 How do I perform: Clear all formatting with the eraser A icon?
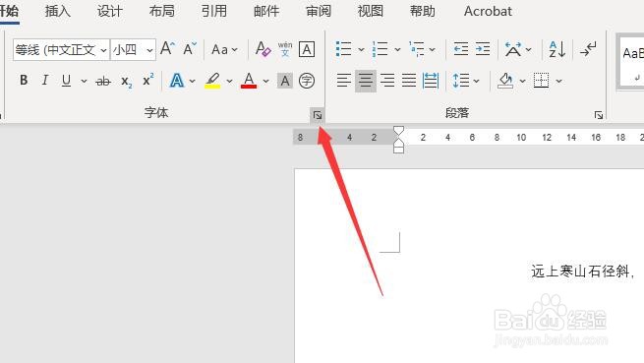(x=263, y=49)
